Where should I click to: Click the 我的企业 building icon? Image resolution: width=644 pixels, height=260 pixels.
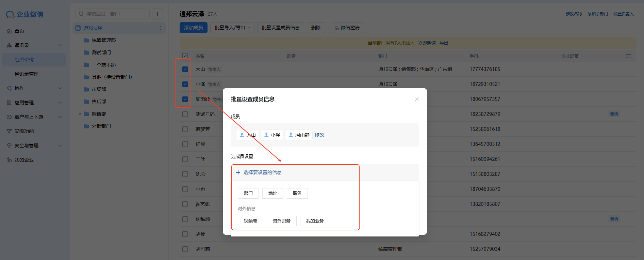[x=9, y=160]
